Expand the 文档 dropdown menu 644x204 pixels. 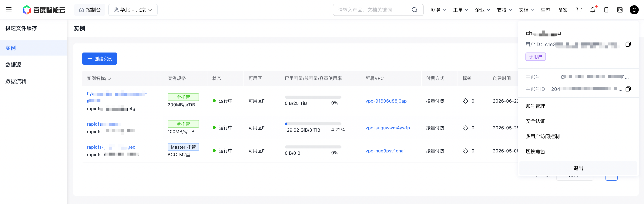point(526,10)
